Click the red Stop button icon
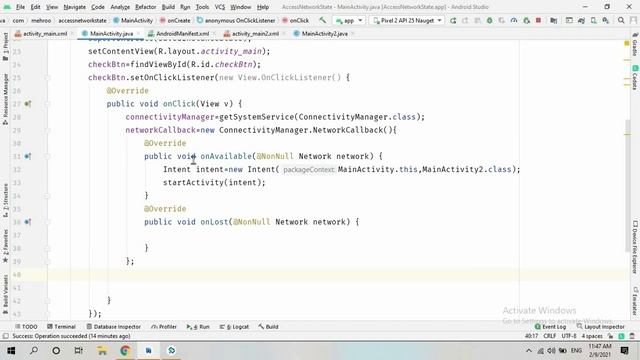The image size is (640, 360). tap(538, 20)
